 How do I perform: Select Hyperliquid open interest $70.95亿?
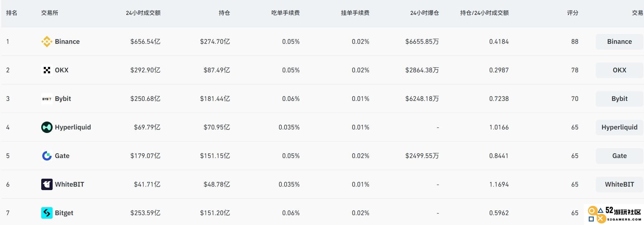point(217,127)
